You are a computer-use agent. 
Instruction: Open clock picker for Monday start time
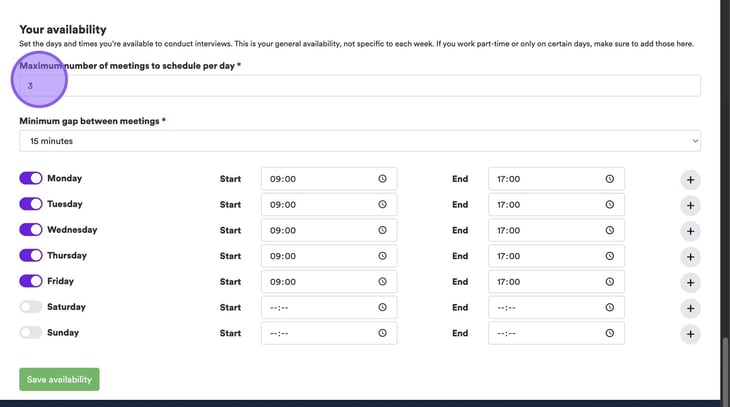click(382, 179)
